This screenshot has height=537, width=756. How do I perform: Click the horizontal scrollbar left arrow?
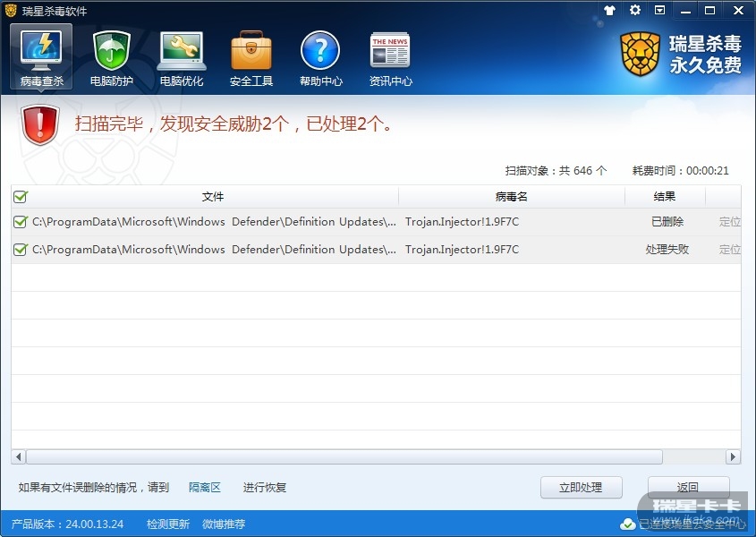(18, 456)
